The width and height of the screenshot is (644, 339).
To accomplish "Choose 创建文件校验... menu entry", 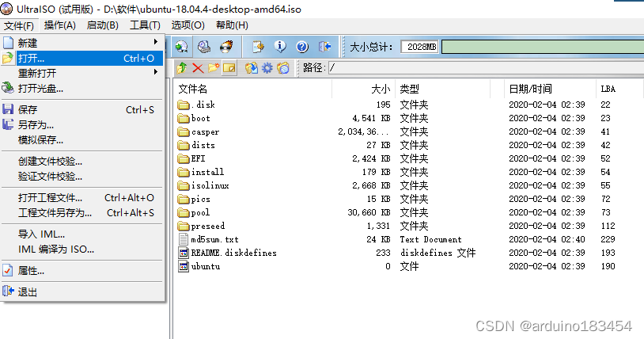I will pyautogui.click(x=82, y=162).
